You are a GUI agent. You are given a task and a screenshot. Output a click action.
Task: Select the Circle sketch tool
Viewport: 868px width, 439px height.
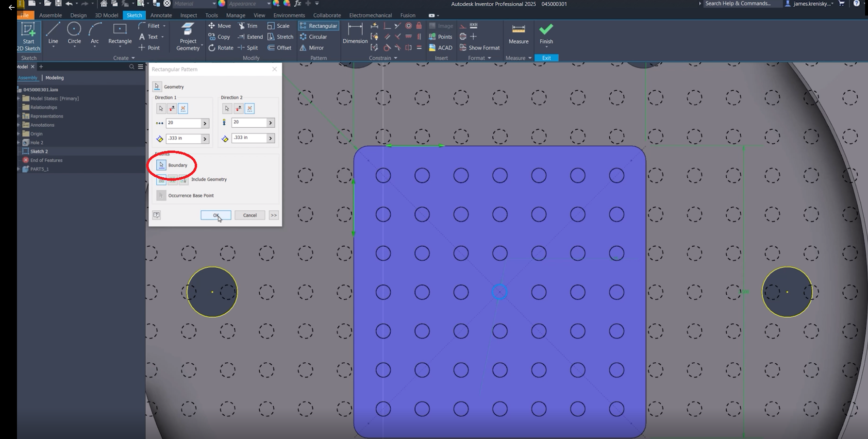pos(74,34)
